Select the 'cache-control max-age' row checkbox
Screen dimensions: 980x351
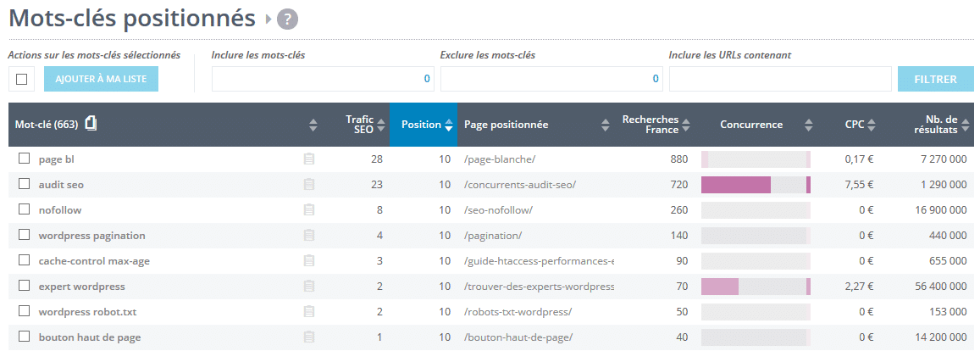[x=24, y=260]
